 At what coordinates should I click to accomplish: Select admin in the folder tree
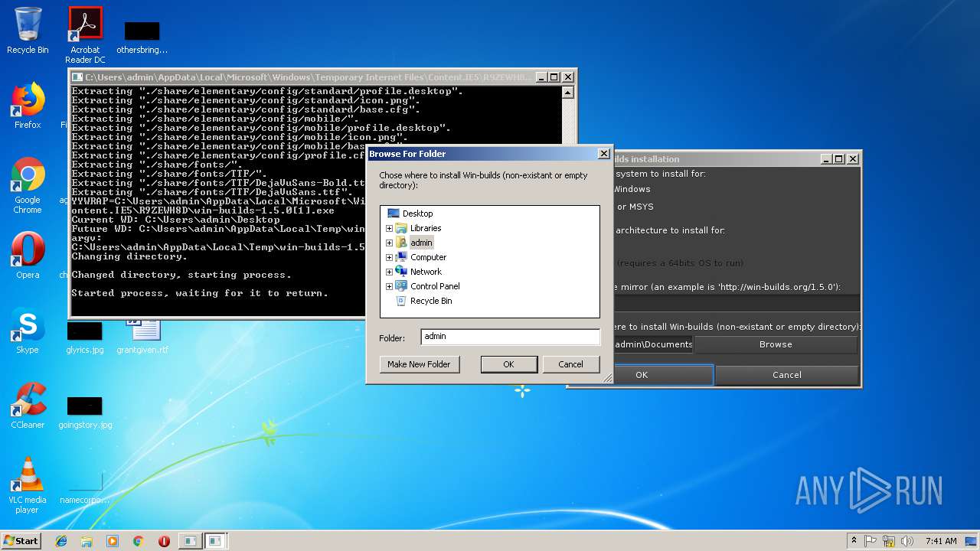(421, 243)
